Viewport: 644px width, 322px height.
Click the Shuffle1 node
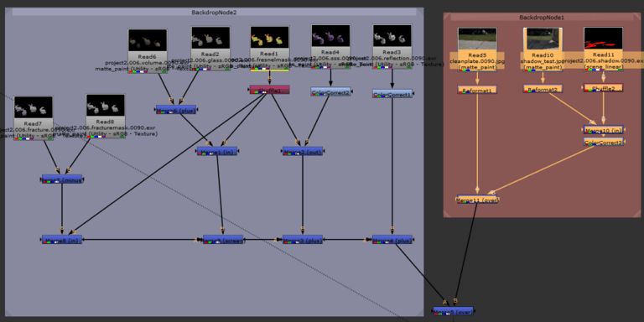coord(270,90)
